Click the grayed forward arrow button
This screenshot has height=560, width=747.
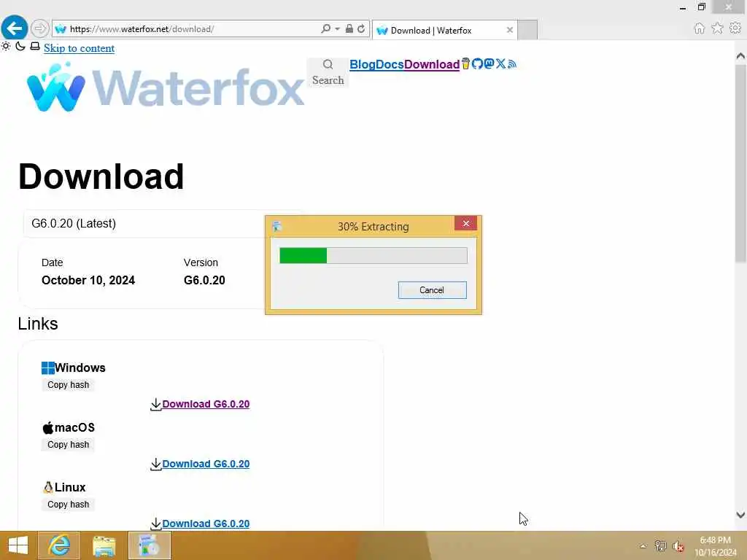[39, 28]
